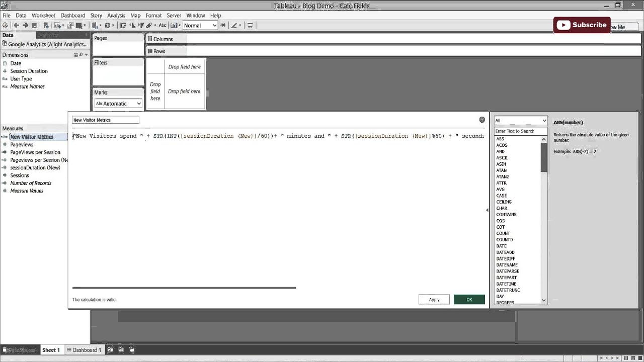This screenshot has height=362, width=644.
Task: Toggle the Abc mark labels icon
Action: pyautogui.click(x=163, y=25)
